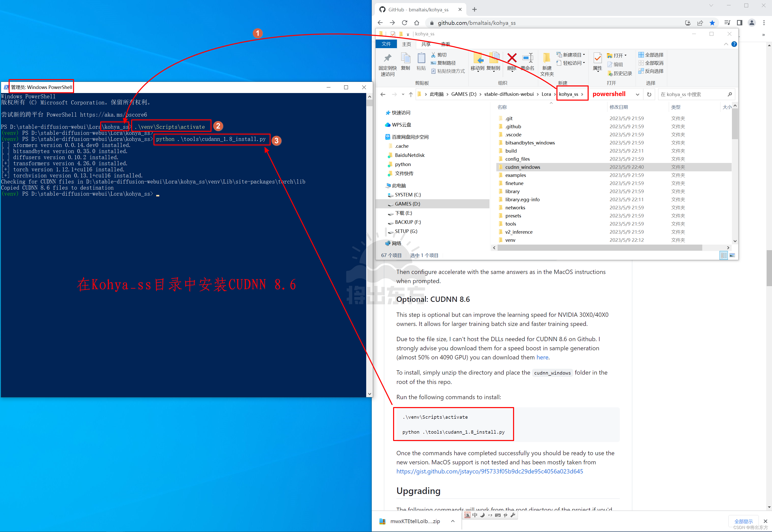Expand the downloaded zip file options chevron
772x532 pixels.
pos(452,521)
